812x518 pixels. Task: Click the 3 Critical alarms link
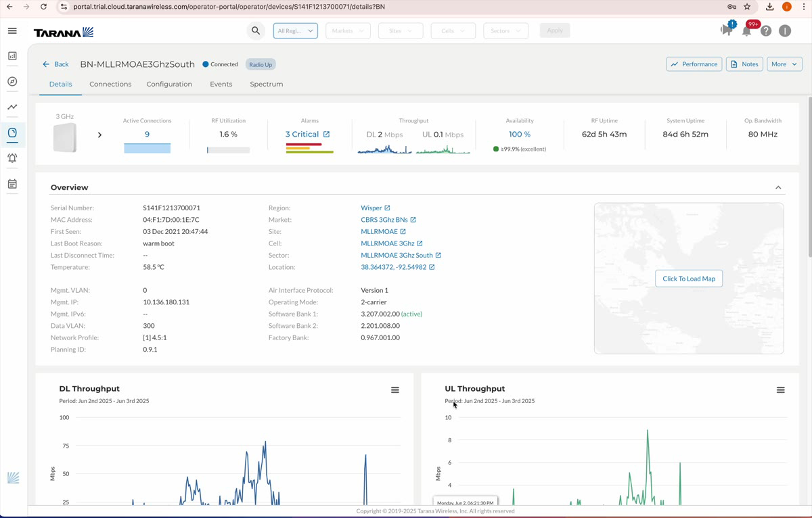pos(303,134)
